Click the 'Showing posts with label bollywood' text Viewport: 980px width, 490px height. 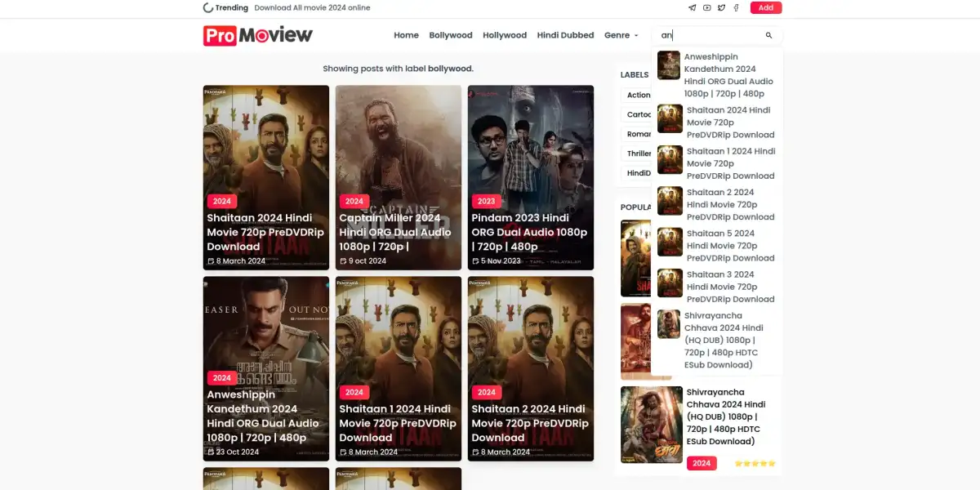click(399, 69)
